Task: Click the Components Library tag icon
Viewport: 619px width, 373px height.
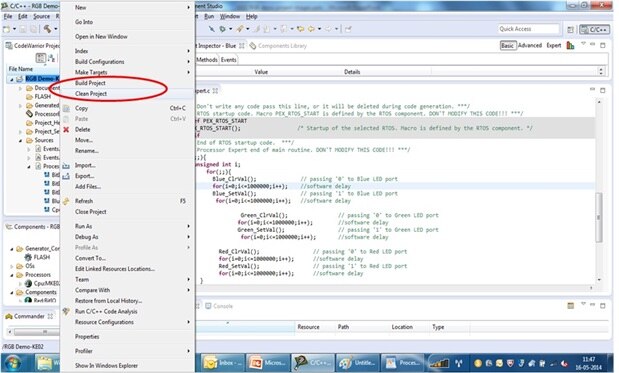Action: (253, 46)
